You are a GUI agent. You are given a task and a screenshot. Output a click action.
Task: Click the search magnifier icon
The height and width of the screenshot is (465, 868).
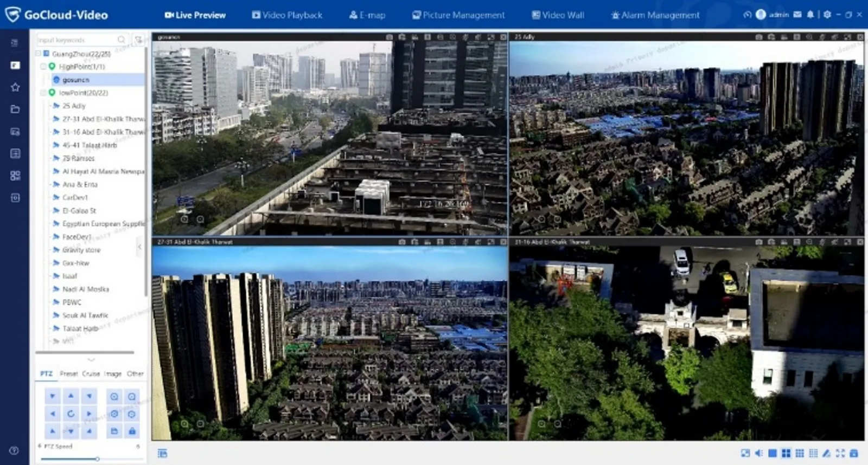(122, 40)
